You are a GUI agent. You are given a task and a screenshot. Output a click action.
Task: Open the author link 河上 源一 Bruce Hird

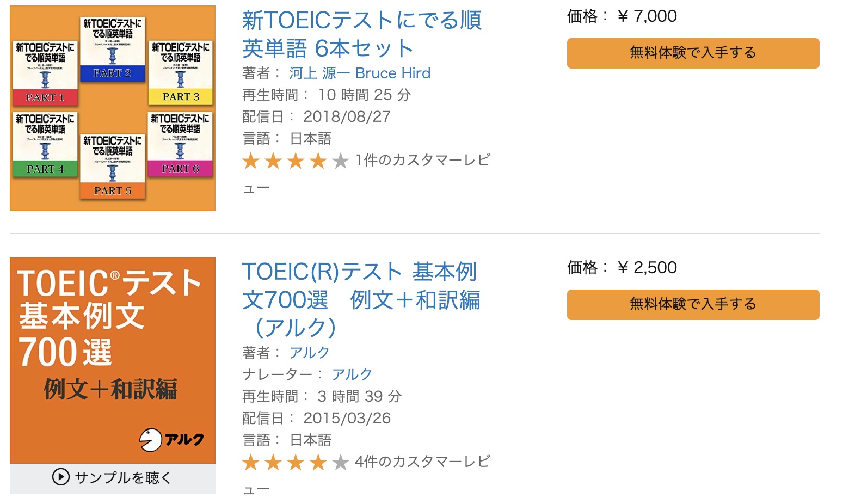click(359, 72)
